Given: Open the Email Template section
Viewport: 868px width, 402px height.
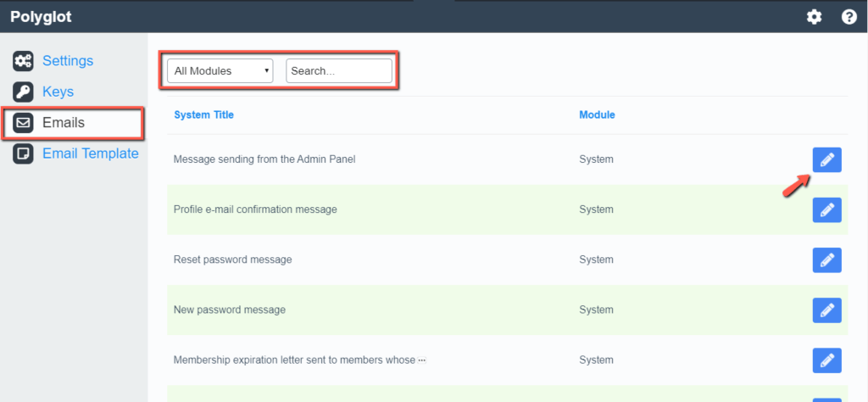Looking at the screenshot, I should [91, 154].
